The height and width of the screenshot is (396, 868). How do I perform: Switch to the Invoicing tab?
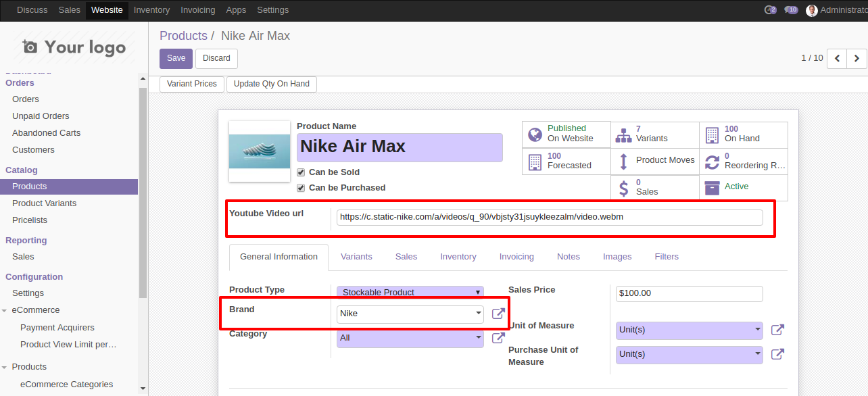click(516, 257)
